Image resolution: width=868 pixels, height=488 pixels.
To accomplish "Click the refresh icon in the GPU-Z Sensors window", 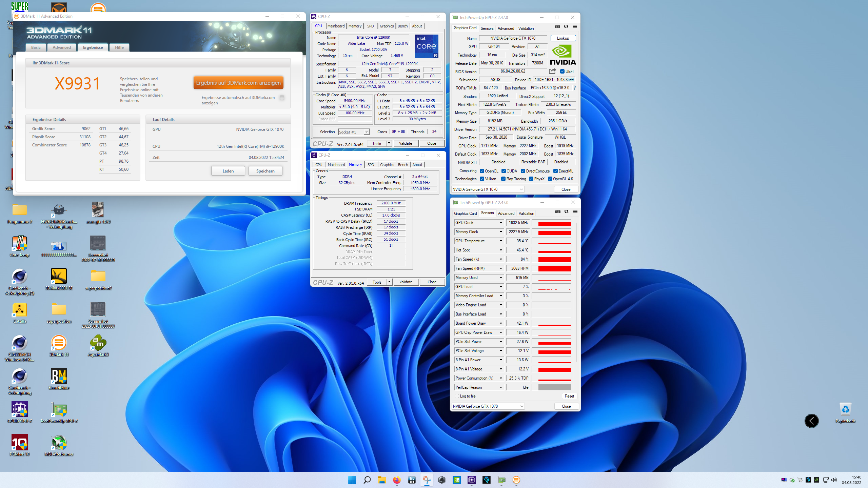I will pos(566,211).
